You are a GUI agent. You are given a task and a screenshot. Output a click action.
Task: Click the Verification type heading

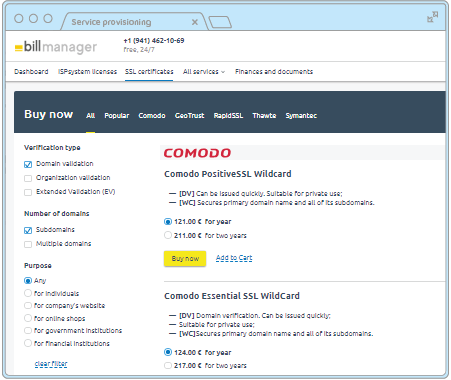(52, 148)
